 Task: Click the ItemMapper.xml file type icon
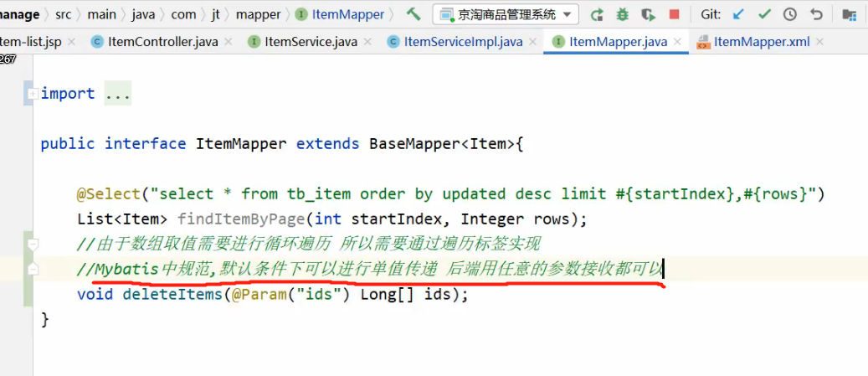[x=703, y=42]
